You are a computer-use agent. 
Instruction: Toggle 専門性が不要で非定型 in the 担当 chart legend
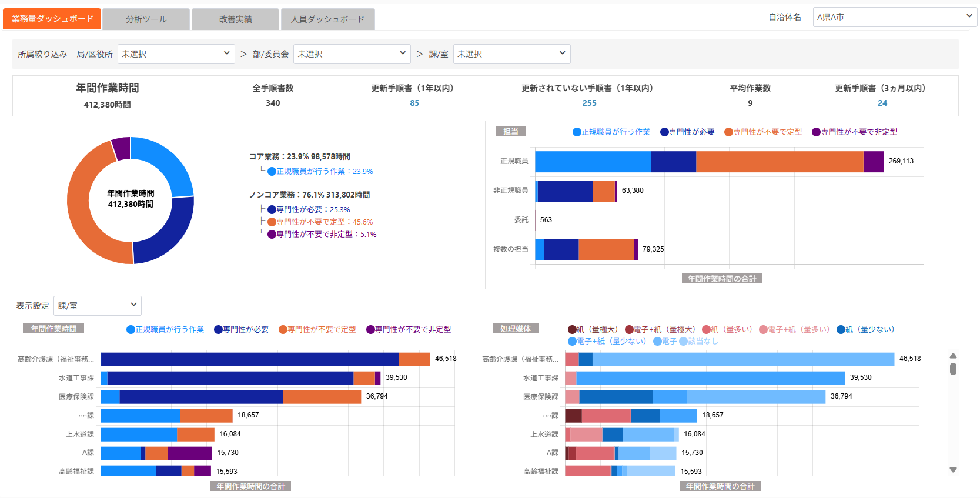coord(855,132)
